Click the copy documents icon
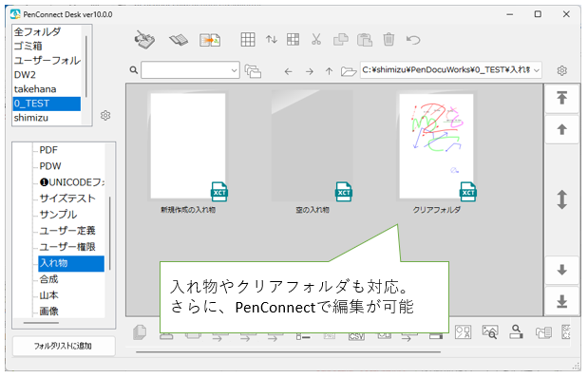Viewport: 588px width, 378px height. tap(340, 39)
